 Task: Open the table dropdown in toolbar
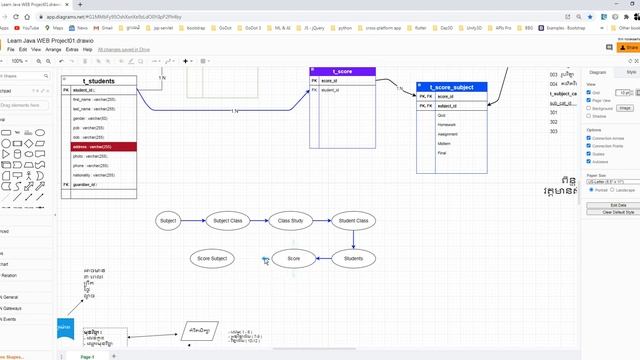click(205, 61)
